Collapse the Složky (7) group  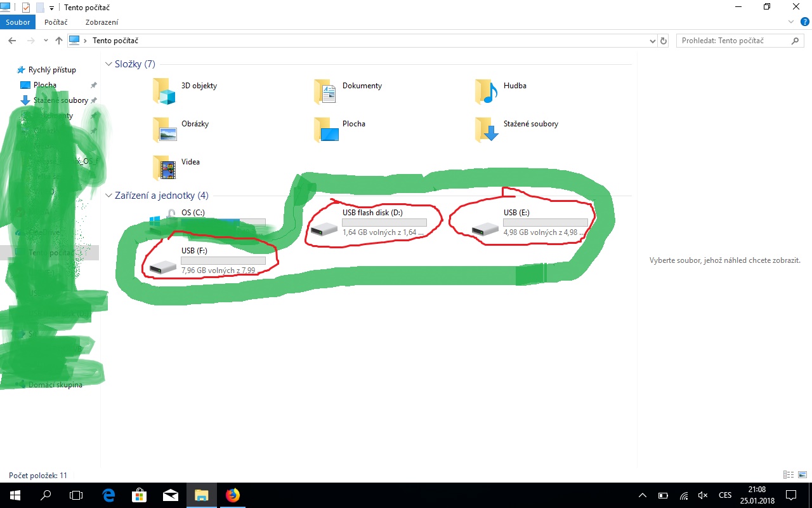tap(108, 64)
